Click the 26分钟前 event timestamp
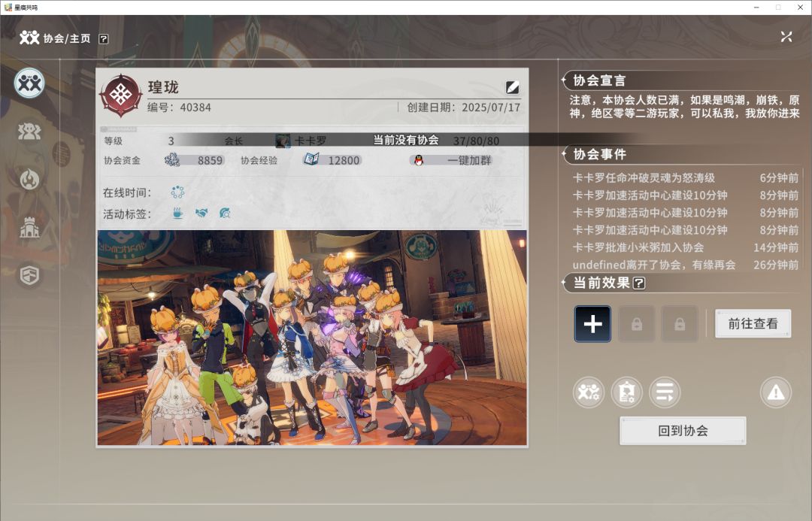The width and height of the screenshot is (812, 521). [776, 265]
